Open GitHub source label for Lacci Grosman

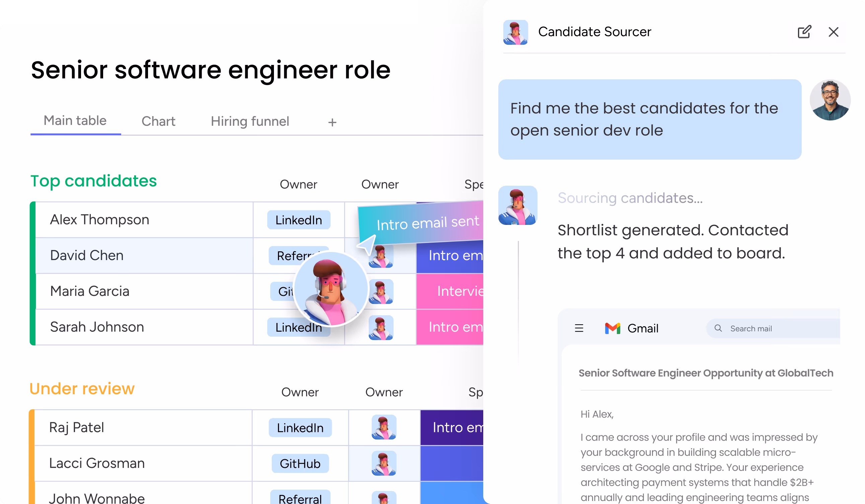click(x=300, y=464)
